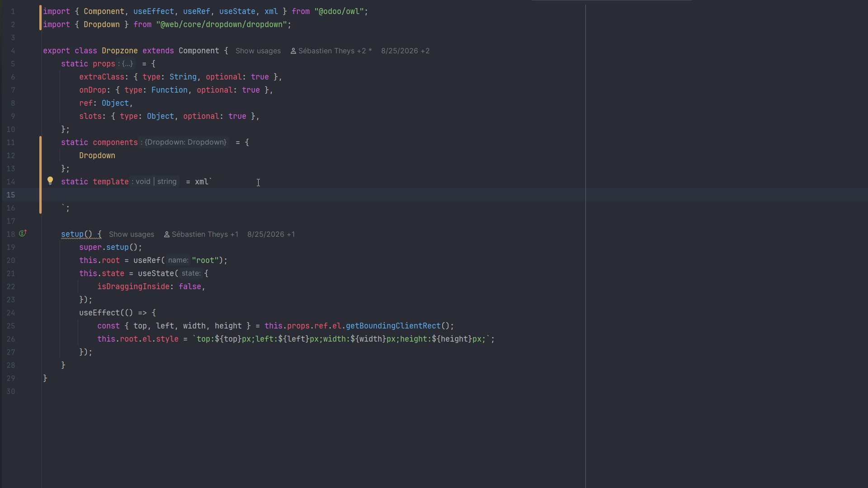Screen dimensions: 868x488
Task: Click the author icon next to Sébastien Theys +2
Action: click(x=293, y=51)
